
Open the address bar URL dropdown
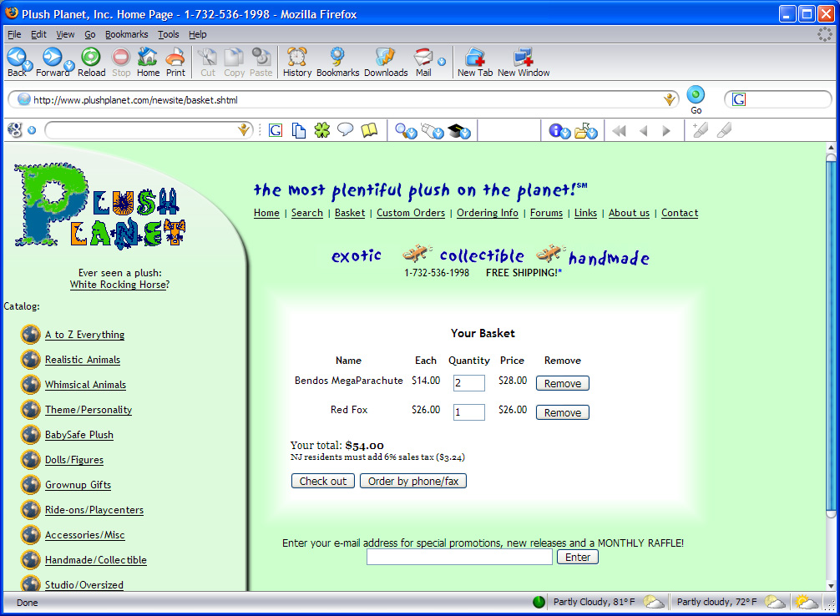pos(669,100)
